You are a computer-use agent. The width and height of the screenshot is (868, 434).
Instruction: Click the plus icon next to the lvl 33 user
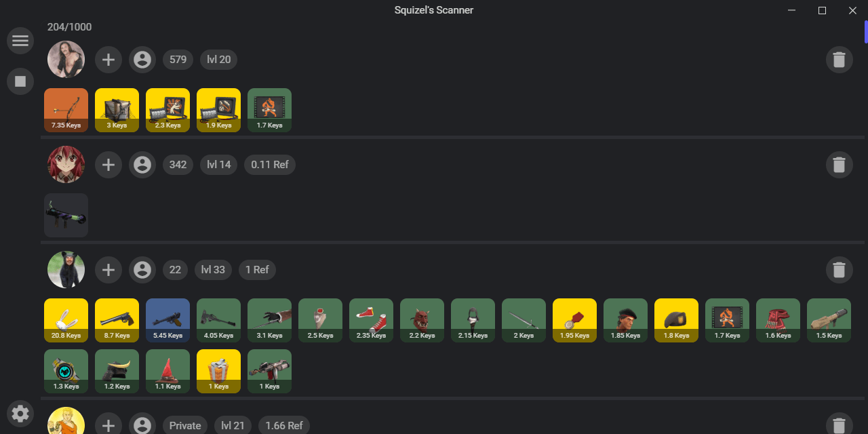point(108,269)
